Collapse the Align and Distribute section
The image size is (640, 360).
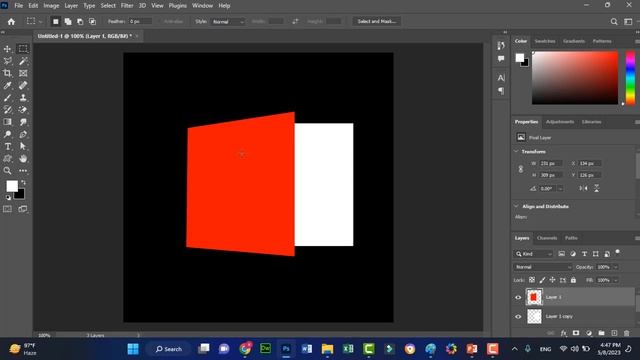pos(516,206)
